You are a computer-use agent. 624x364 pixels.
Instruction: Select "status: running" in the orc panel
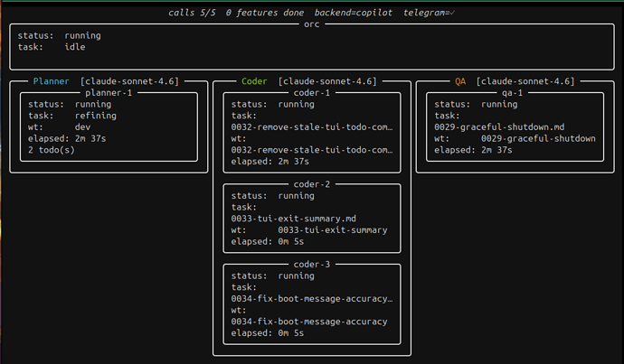(x=60, y=35)
